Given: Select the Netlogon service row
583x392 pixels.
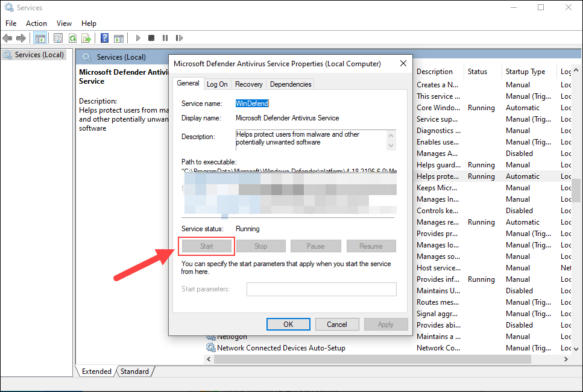Looking at the screenshot, I should 234,337.
